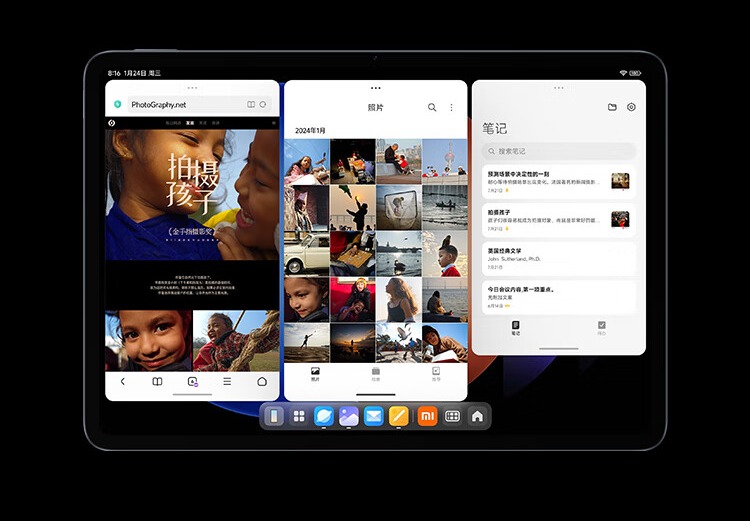Screen dimensions: 750x521
Task: Click the 2024年1月 date header in gallery
Action: pos(310,131)
